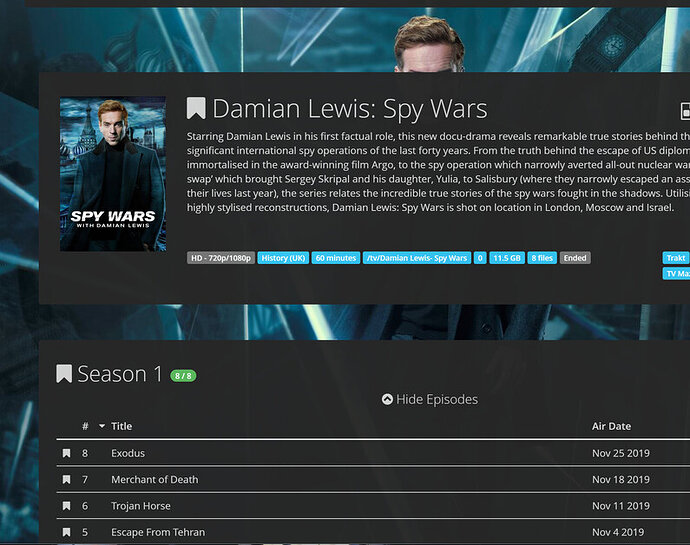
Task: Click the 11.5 GB size badge
Action: (x=507, y=258)
